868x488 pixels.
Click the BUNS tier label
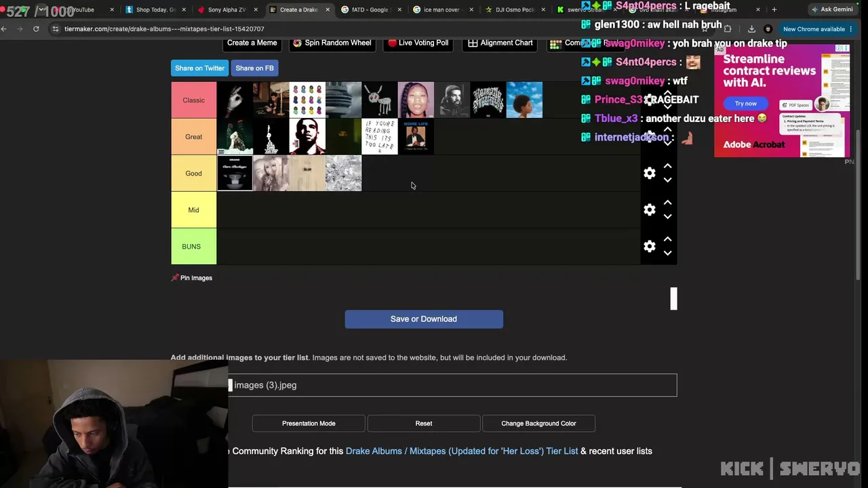click(x=194, y=247)
